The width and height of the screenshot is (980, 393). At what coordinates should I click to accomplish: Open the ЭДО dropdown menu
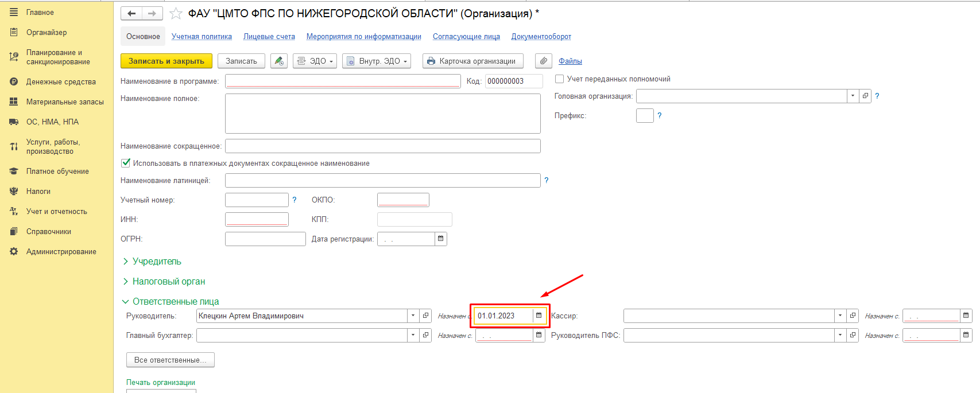pyautogui.click(x=315, y=61)
